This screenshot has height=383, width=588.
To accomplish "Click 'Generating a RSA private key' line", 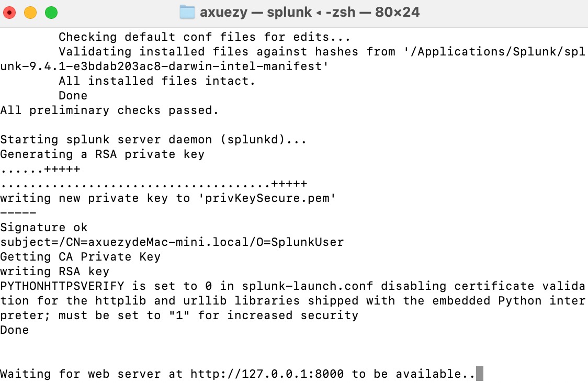I will coord(102,154).
